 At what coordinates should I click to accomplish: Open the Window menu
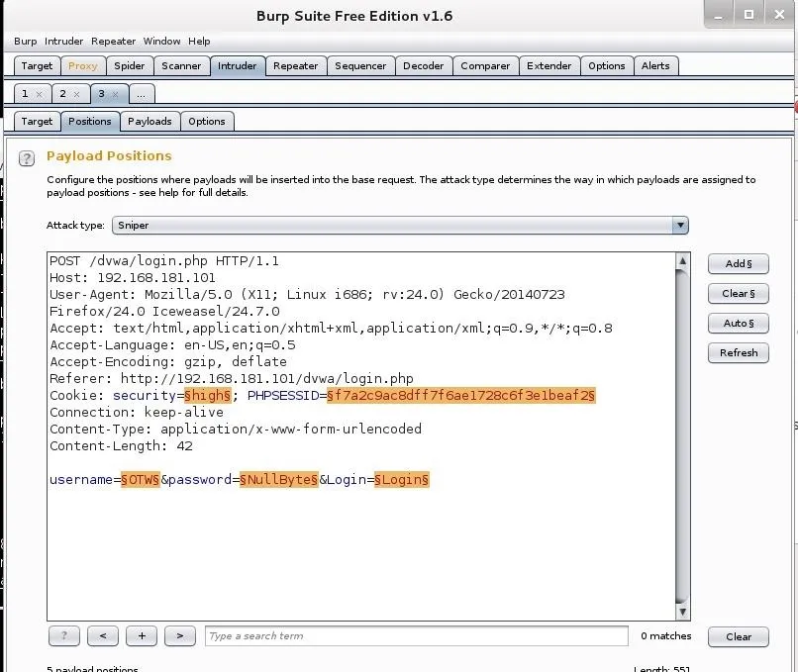click(161, 42)
